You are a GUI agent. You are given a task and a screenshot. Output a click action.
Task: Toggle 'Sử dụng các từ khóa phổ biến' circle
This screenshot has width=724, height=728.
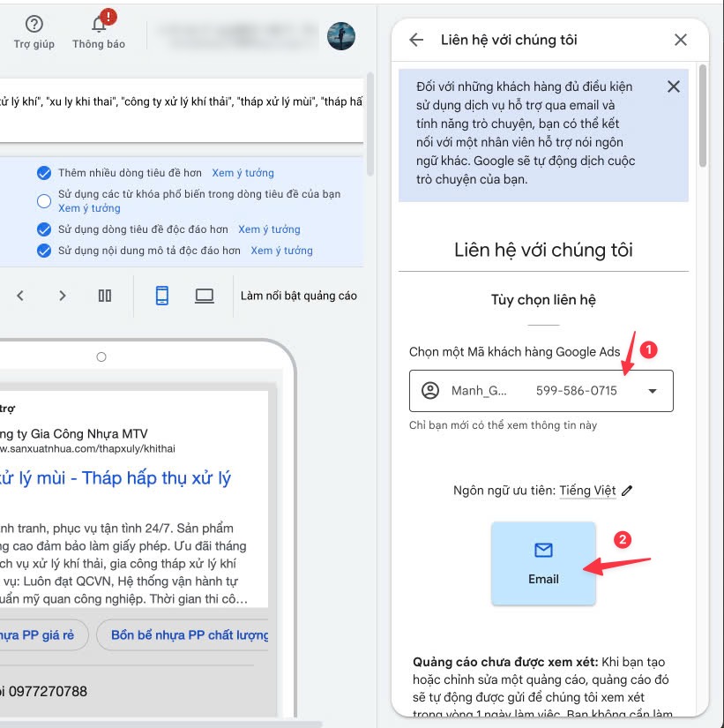pyautogui.click(x=44, y=201)
